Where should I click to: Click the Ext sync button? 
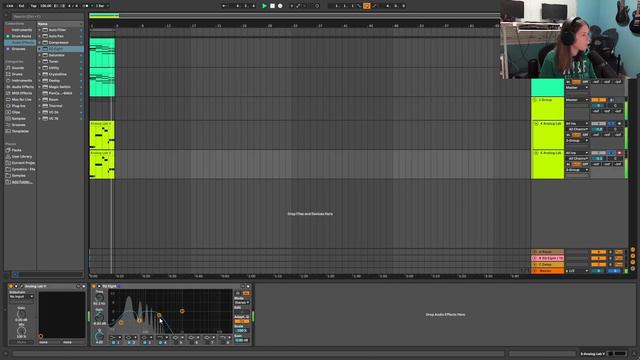[22, 6]
